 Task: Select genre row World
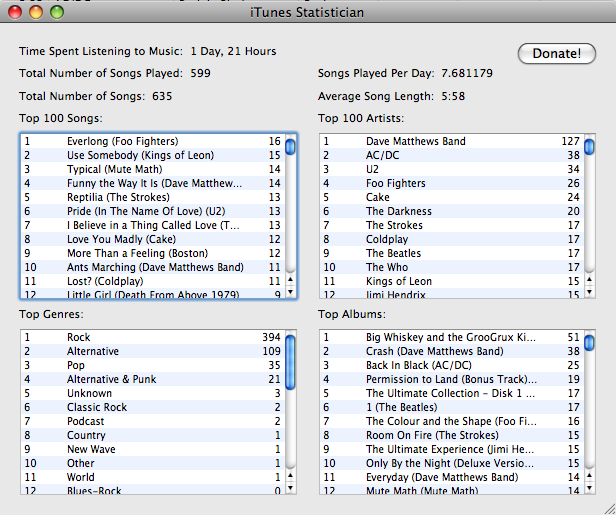pos(153,477)
